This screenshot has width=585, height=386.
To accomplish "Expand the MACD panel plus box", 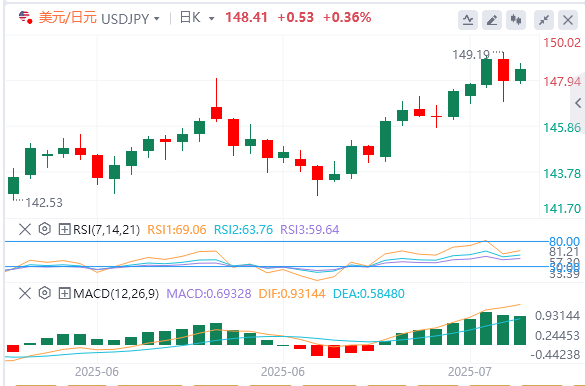I will [x=64, y=293].
